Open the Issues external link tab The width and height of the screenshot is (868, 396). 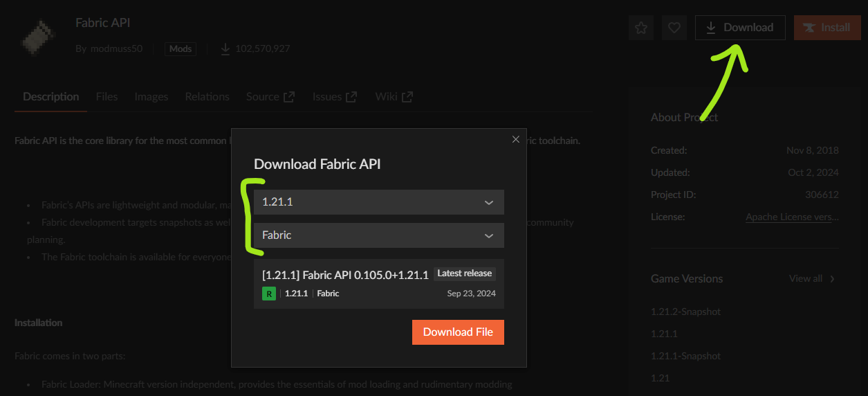pos(334,97)
